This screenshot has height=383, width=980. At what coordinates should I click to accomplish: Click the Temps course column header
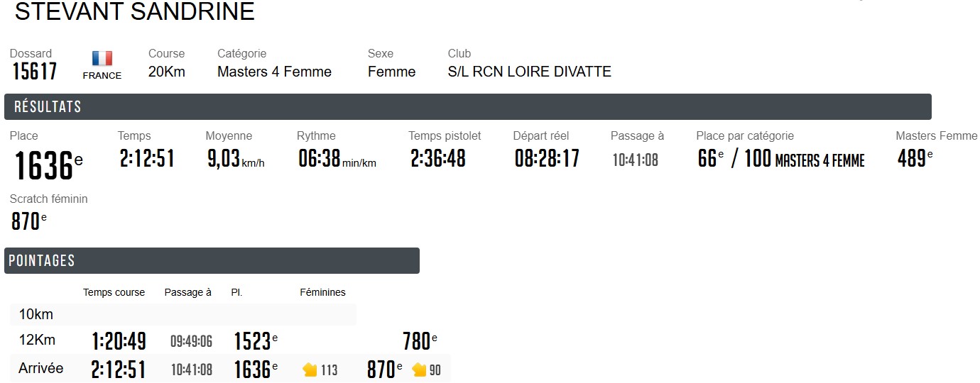pos(114,292)
